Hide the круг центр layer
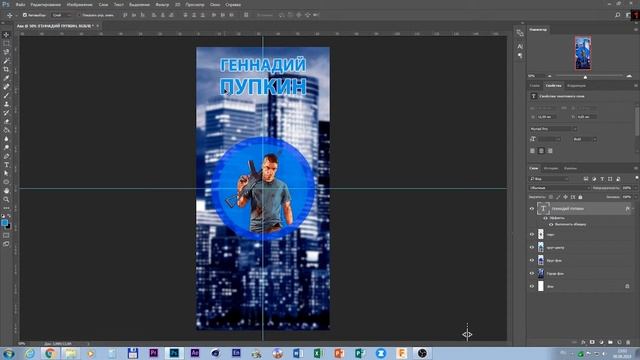The image size is (640, 360). click(x=532, y=247)
